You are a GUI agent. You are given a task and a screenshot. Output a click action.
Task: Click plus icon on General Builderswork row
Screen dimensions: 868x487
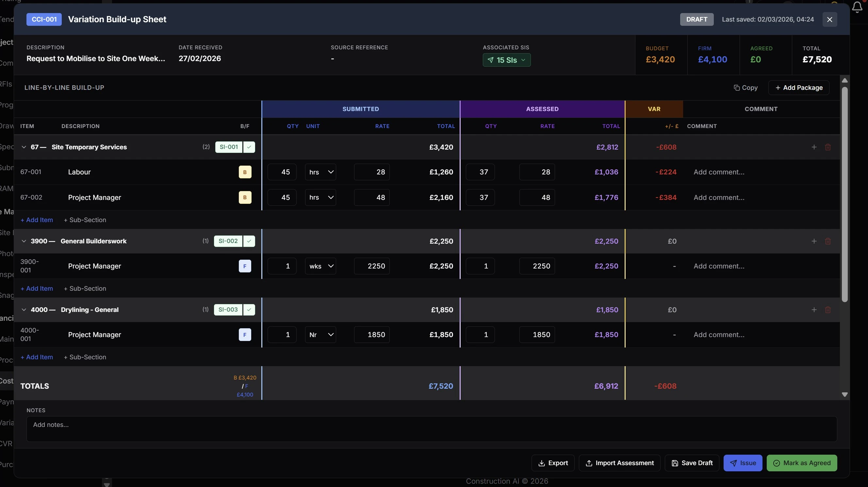tap(814, 241)
